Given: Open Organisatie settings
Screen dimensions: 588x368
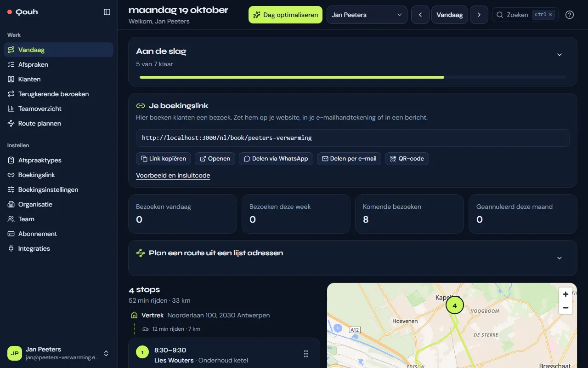Looking at the screenshot, I should click(58, 204).
